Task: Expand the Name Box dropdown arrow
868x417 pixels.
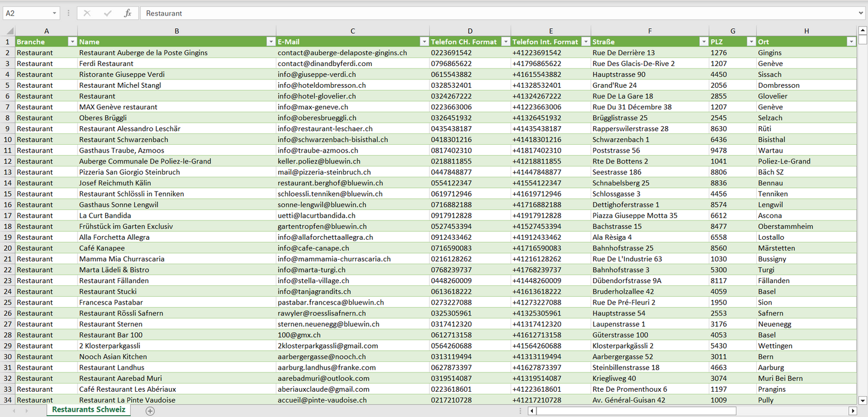Action: pos(54,13)
